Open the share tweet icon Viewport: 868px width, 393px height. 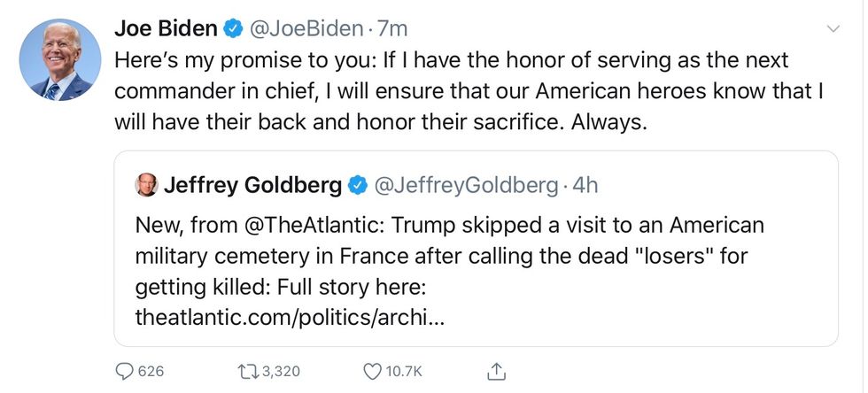click(x=497, y=371)
